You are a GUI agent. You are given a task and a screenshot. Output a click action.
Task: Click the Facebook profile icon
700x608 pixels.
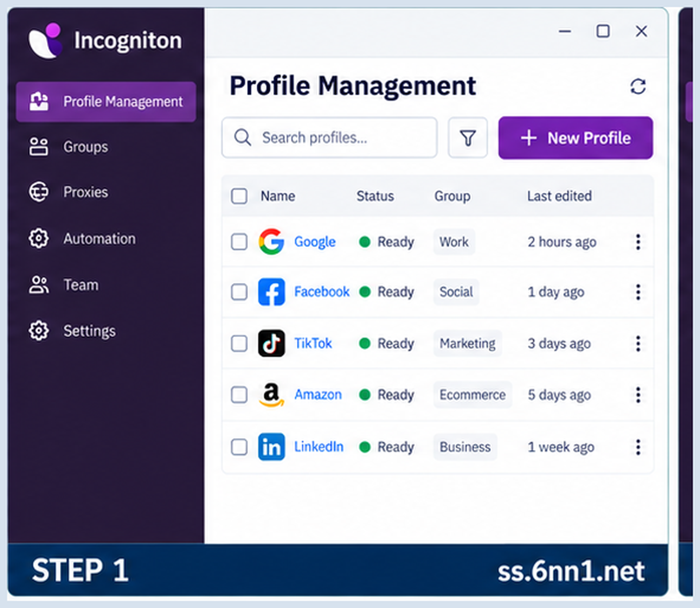271,292
